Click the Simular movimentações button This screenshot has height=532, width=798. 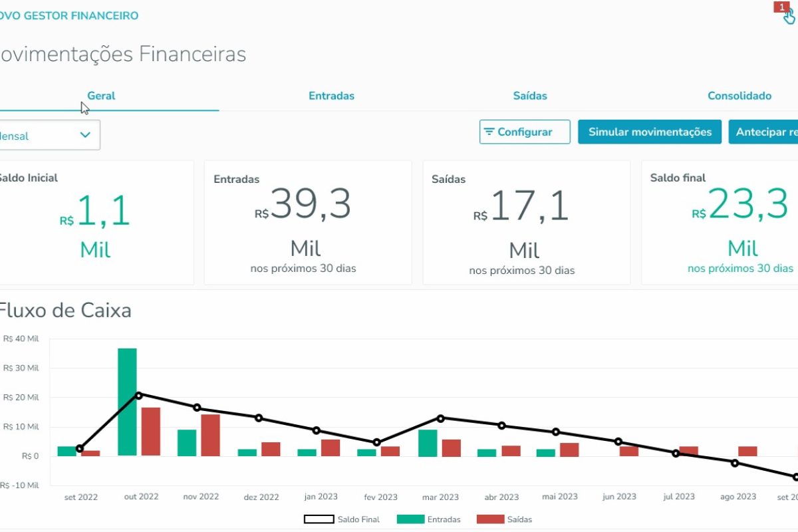[x=650, y=132]
